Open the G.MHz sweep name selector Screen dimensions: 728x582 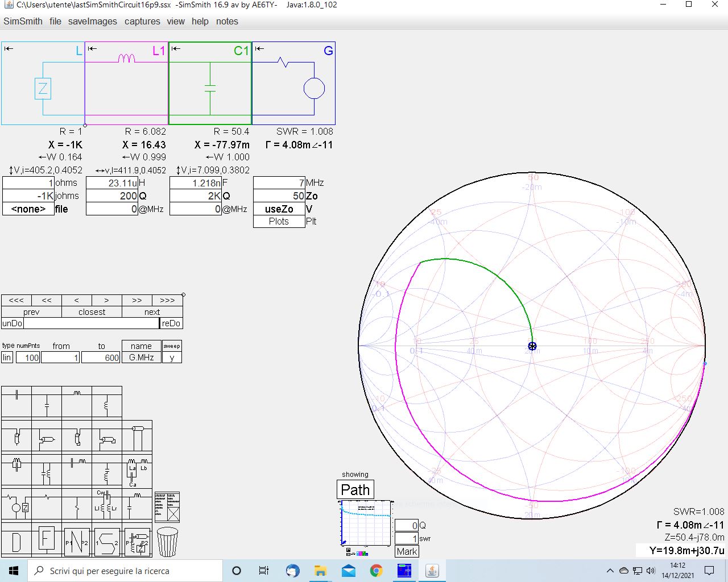(x=142, y=357)
